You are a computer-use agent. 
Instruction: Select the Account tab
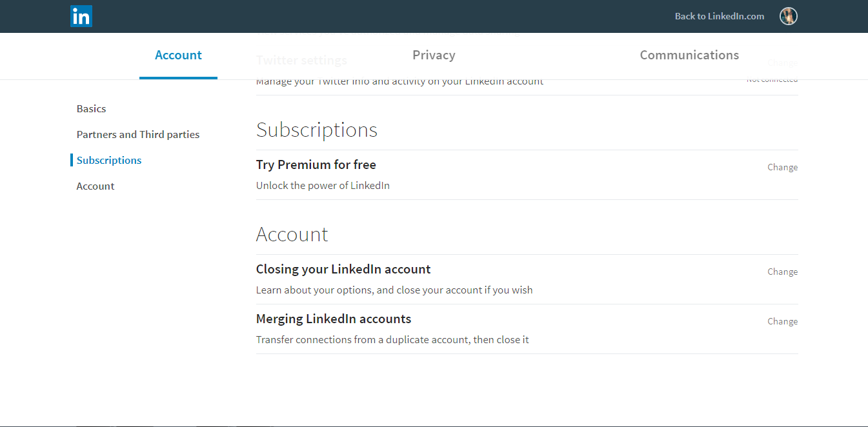178,55
